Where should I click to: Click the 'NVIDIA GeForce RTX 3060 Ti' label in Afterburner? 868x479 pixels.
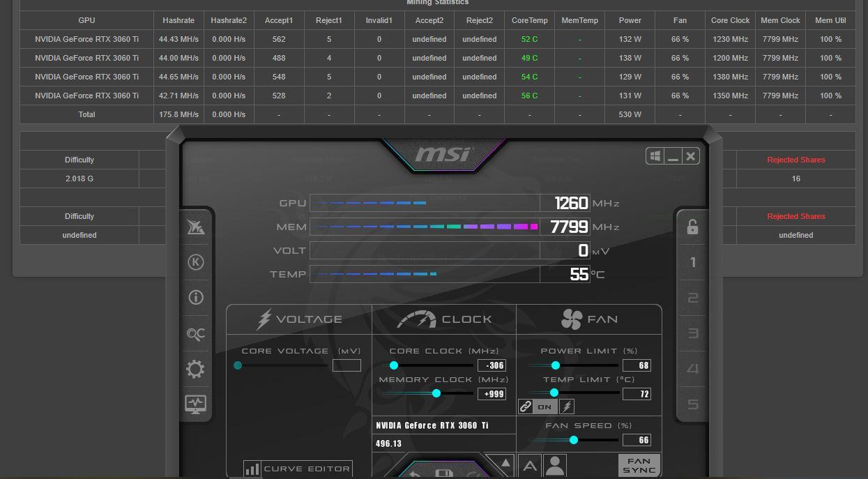tap(432, 425)
